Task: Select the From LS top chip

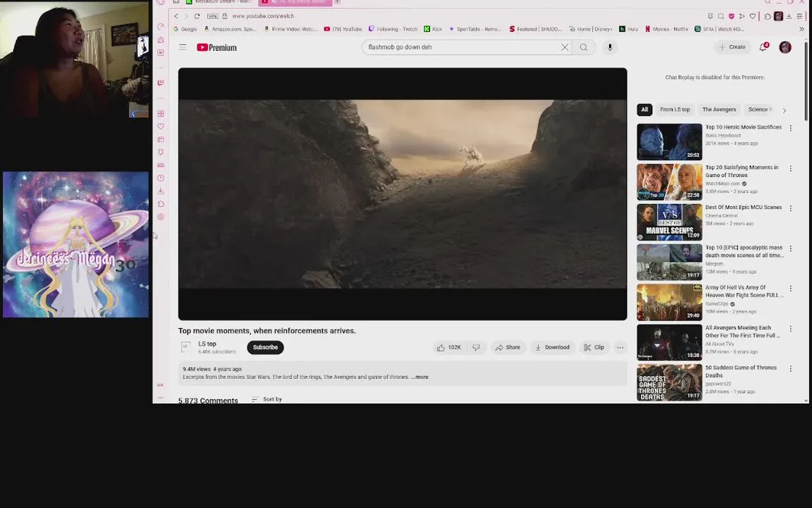Action: [x=675, y=109]
